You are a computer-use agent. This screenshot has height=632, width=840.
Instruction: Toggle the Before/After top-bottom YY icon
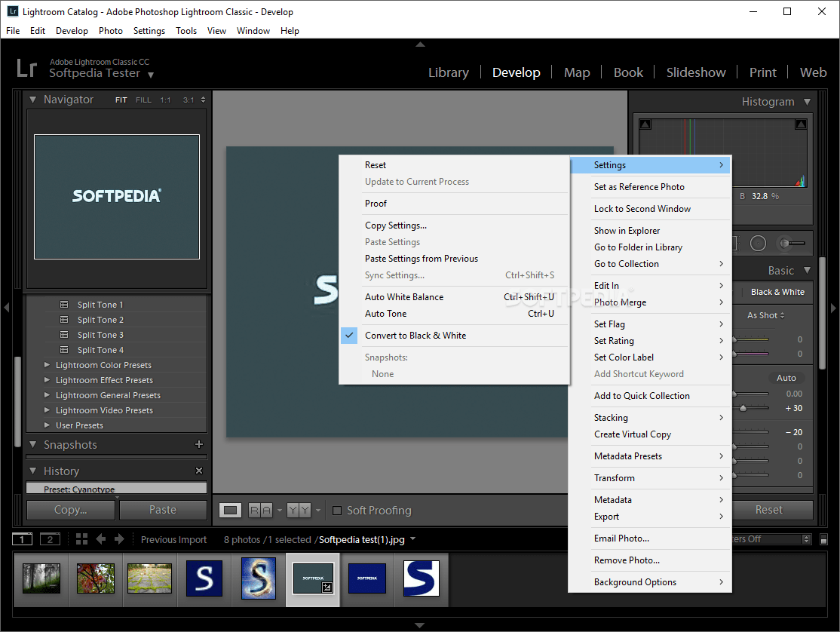[299, 511]
